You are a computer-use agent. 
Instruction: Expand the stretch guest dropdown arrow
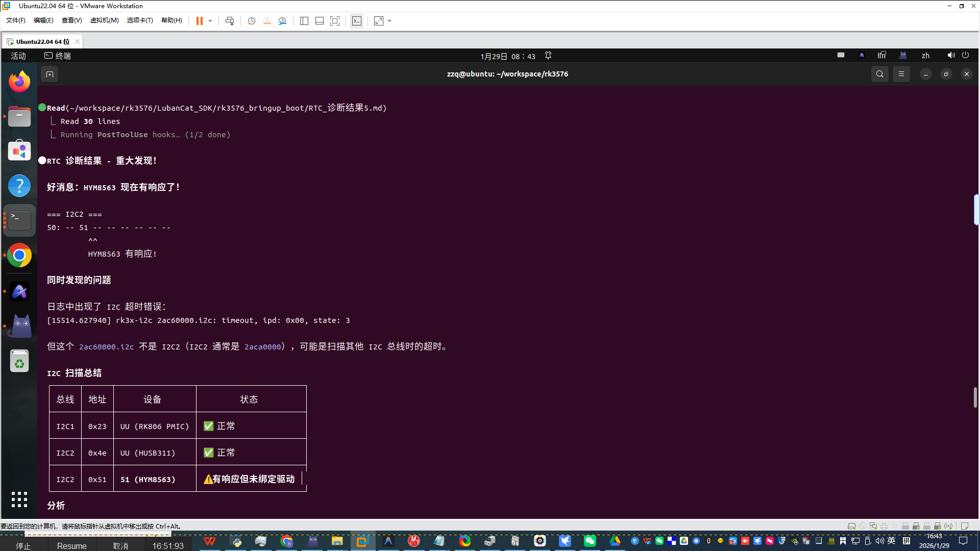(x=389, y=21)
